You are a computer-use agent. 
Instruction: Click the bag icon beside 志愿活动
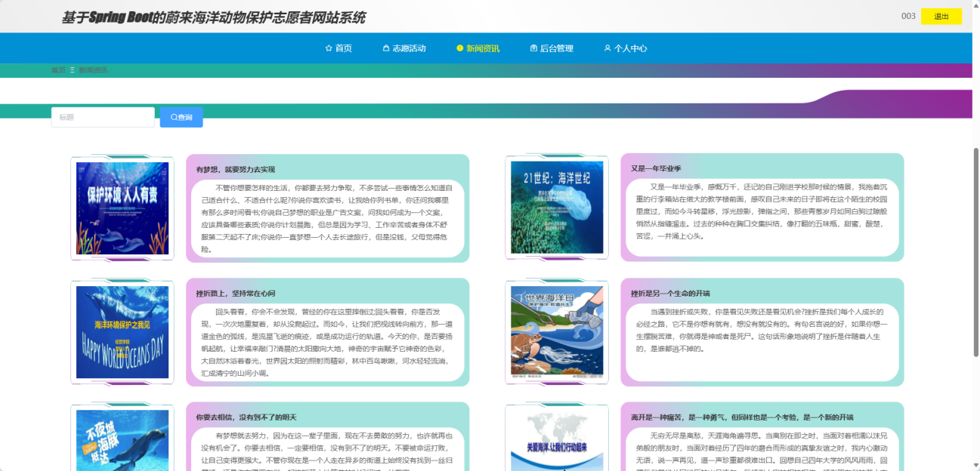click(386, 48)
